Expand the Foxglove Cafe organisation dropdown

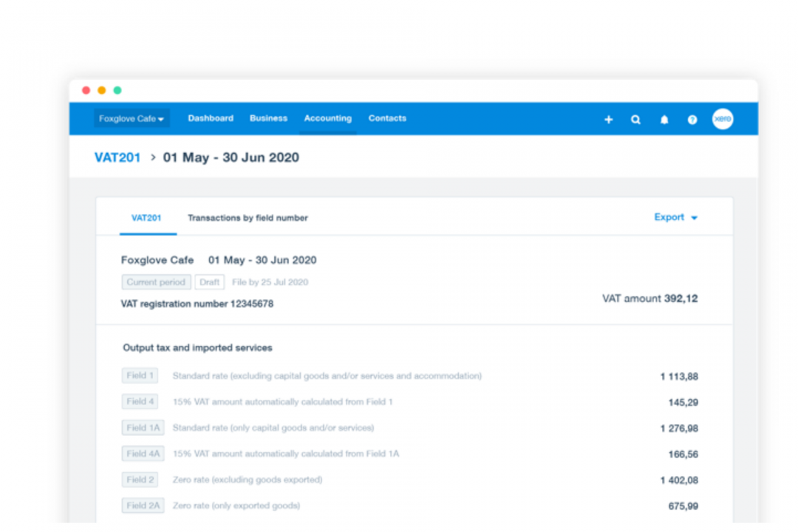click(x=132, y=119)
